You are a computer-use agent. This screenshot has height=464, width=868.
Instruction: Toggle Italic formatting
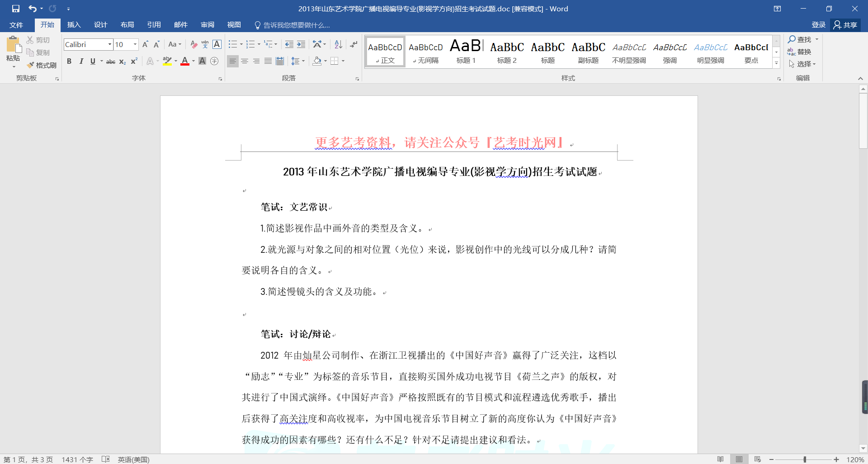pyautogui.click(x=81, y=62)
